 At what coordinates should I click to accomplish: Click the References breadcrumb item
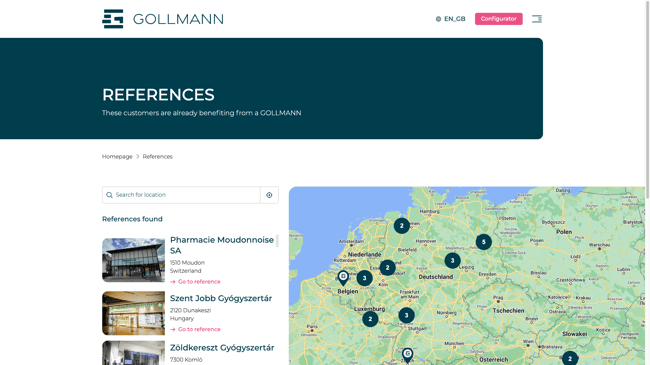(158, 156)
